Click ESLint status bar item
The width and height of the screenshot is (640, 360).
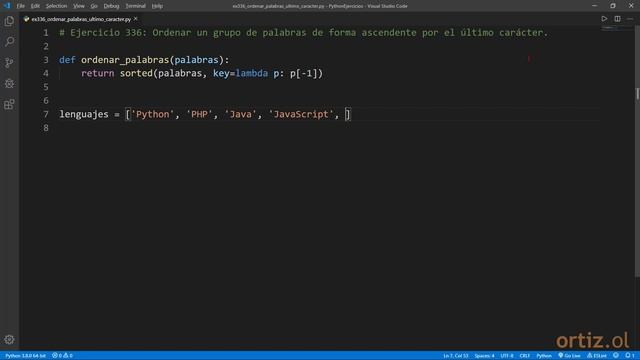point(597,356)
